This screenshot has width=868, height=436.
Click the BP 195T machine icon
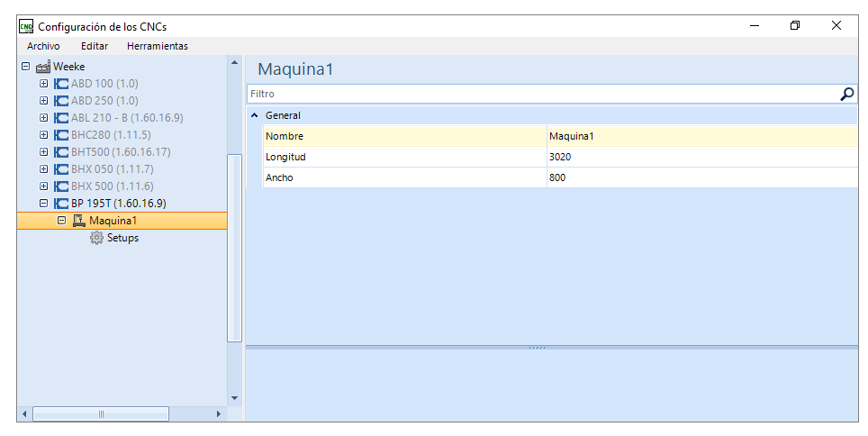61,204
